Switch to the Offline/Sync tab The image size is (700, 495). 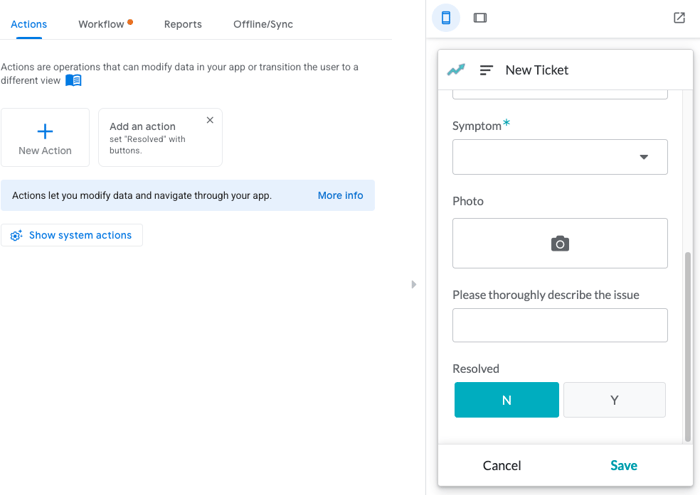[263, 24]
